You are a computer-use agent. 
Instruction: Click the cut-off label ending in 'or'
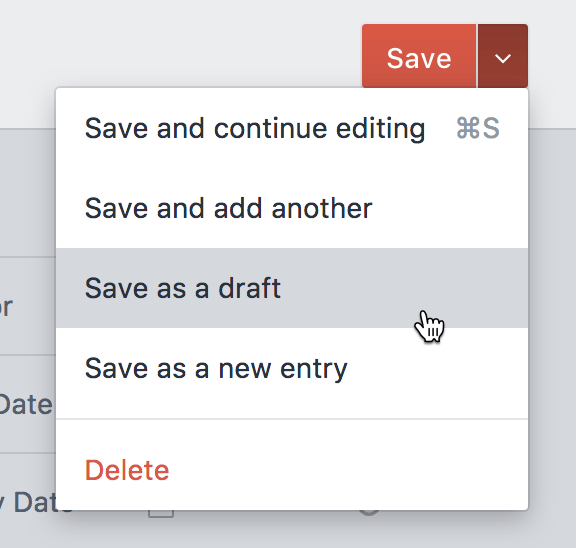pyautogui.click(x=6, y=307)
